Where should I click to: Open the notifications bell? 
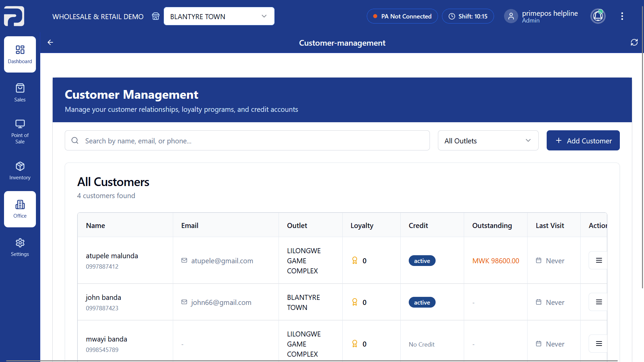(598, 16)
